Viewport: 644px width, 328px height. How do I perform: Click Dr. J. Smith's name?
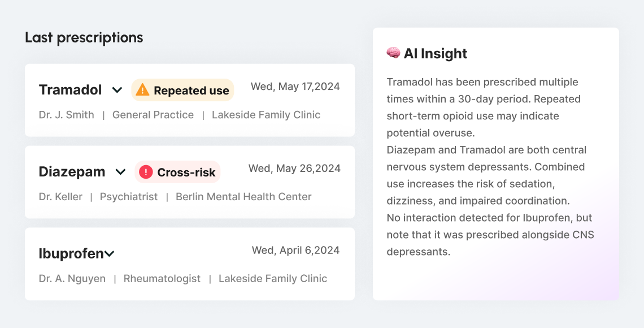point(66,115)
